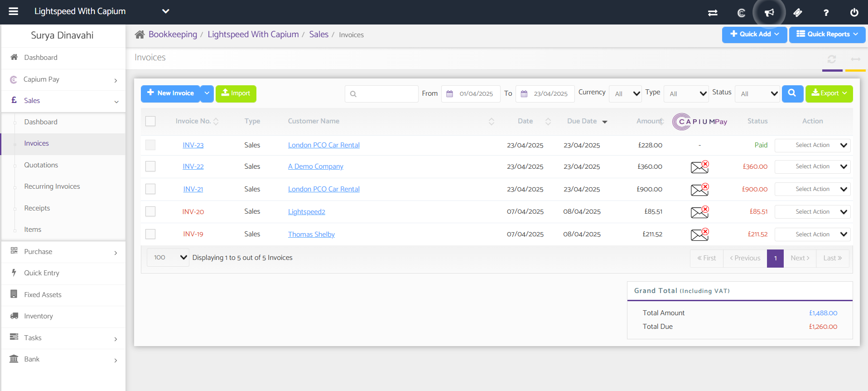Click the ticket tag icon in top bar
Image resolution: width=868 pixels, height=391 pixels.
tap(798, 13)
